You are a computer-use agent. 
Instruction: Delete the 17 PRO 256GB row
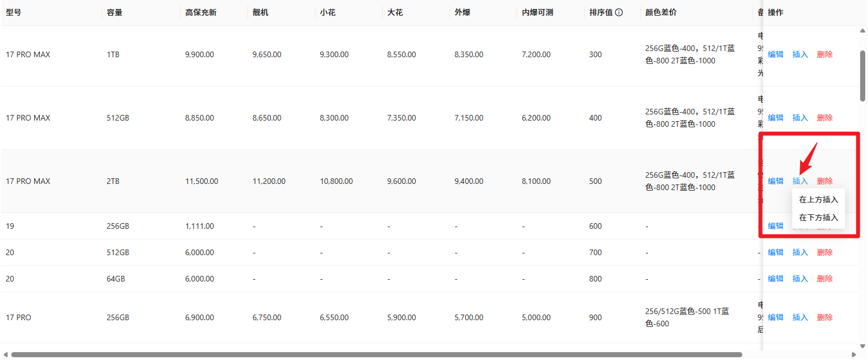coord(825,317)
